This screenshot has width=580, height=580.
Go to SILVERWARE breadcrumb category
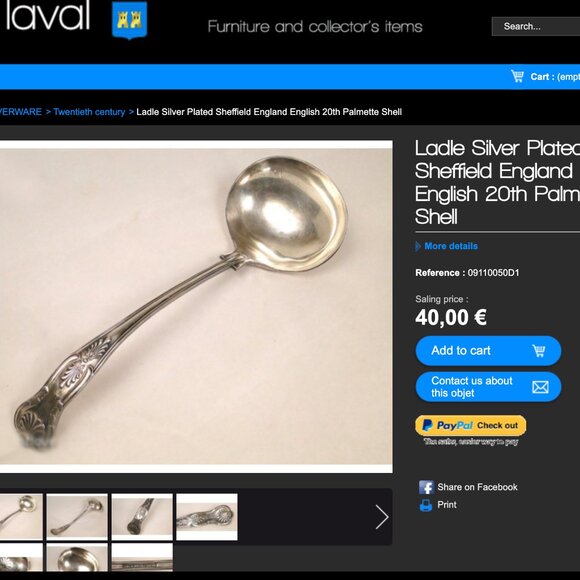pyautogui.click(x=21, y=112)
